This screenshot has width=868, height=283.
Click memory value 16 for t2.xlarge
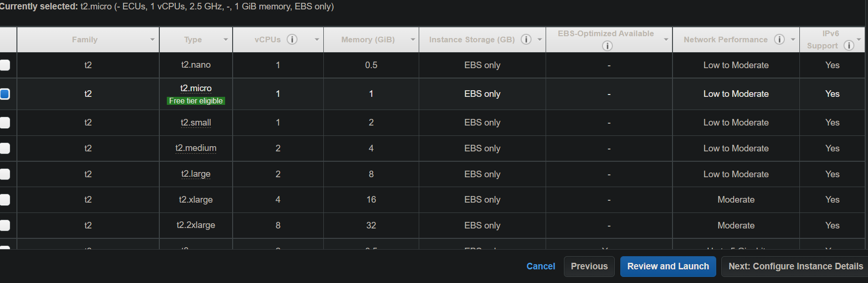click(x=371, y=199)
